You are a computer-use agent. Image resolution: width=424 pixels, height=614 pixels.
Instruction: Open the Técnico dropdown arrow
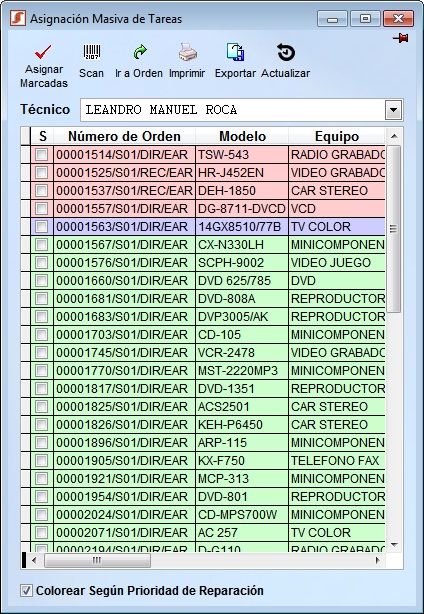[x=393, y=110]
